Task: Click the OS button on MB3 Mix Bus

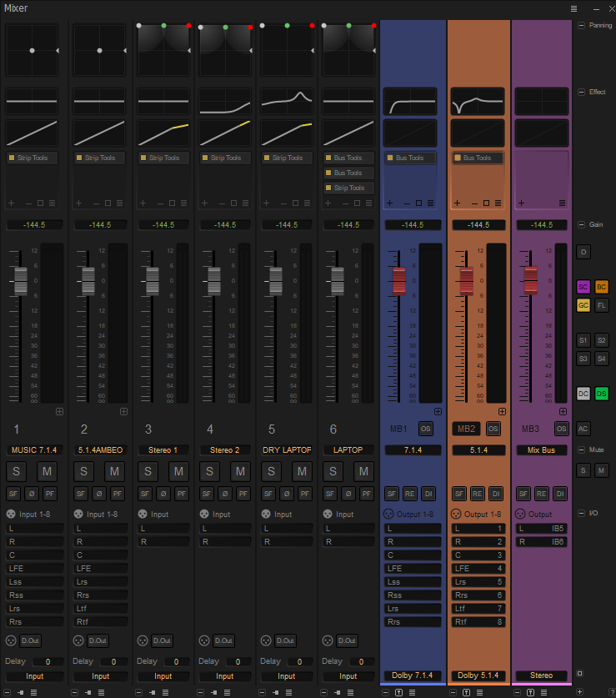Action: 562,429
